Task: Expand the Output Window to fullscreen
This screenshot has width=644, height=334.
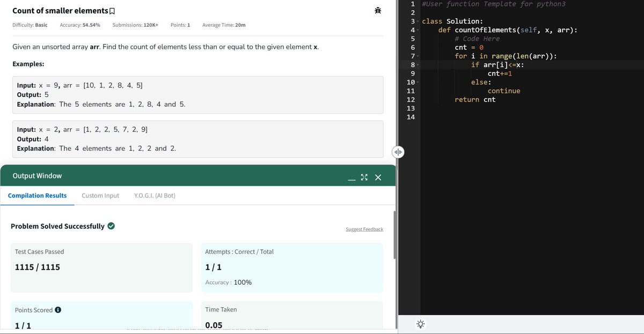Action: [x=364, y=177]
